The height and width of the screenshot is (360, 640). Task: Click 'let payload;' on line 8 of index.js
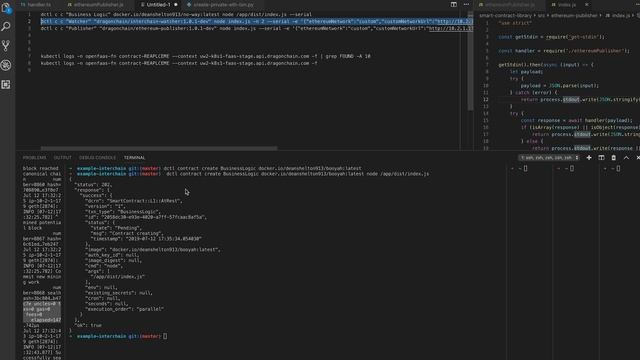click(x=526, y=71)
